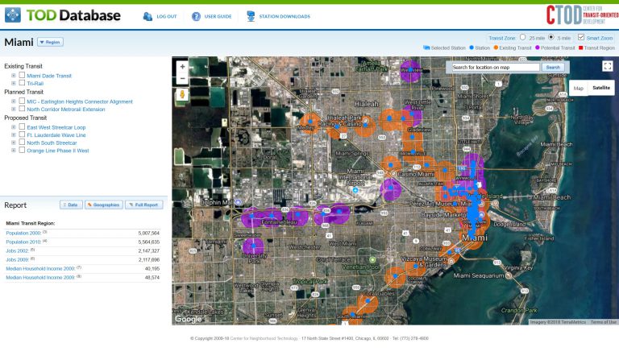Toggle fullscreen map view
619x364 pixels.
point(608,67)
